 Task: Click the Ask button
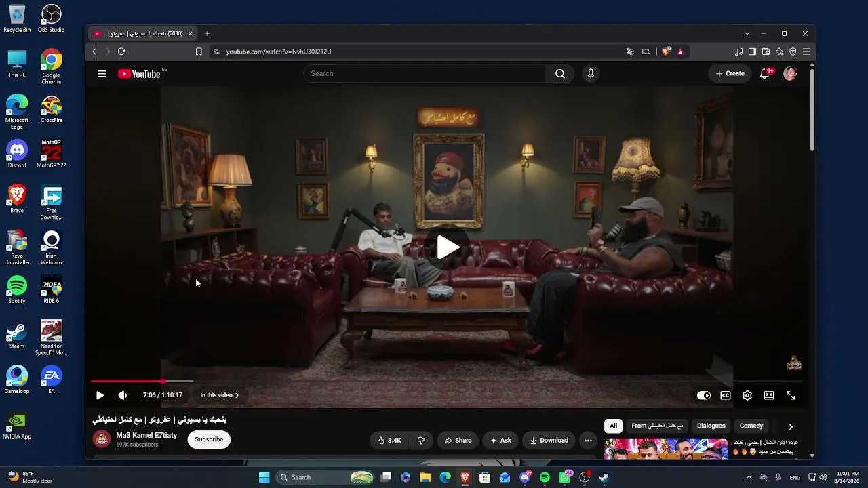click(500, 440)
